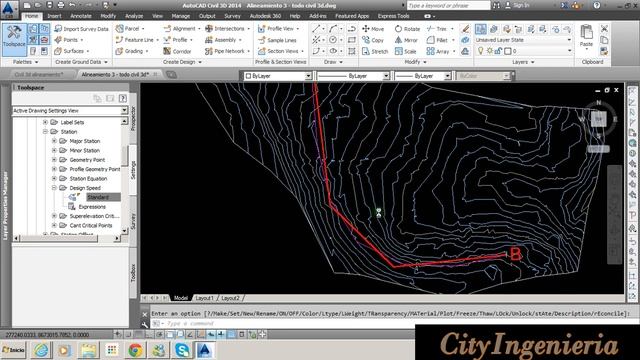Select the Cant Critical Points tree item

pyautogui.click(x=91, y=225)
